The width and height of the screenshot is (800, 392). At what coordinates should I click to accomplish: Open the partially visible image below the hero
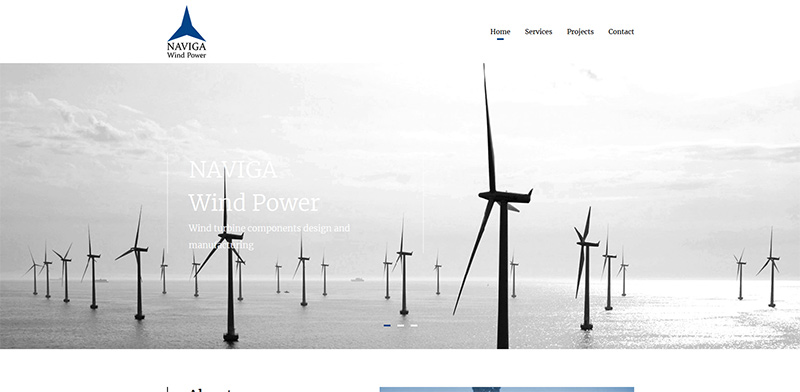[x=507, y=389]
